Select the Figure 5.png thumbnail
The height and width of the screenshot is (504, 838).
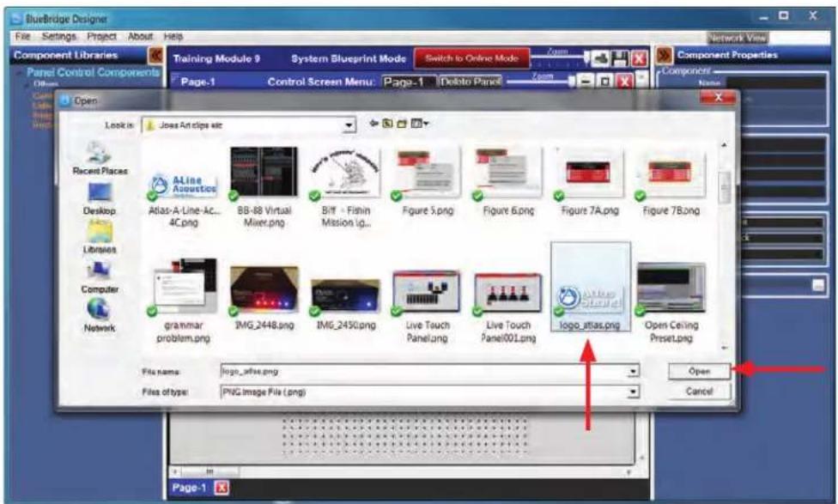pyautogui.click(x=427, y=182)
